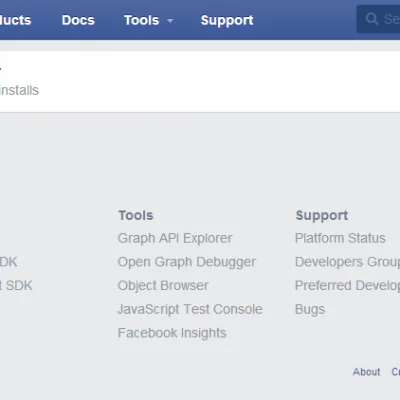Launch the JavaScript Test Console link

pyautogui.click(x=190, y=309)
